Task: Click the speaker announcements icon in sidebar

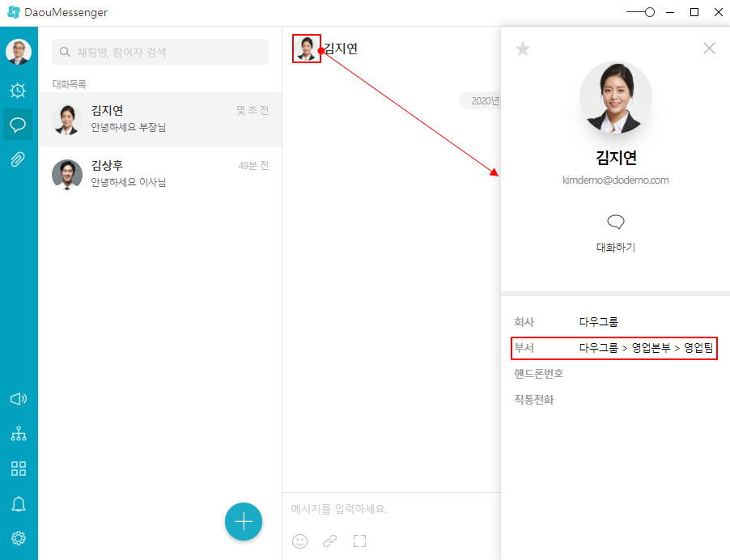Action: click(18, 399)
